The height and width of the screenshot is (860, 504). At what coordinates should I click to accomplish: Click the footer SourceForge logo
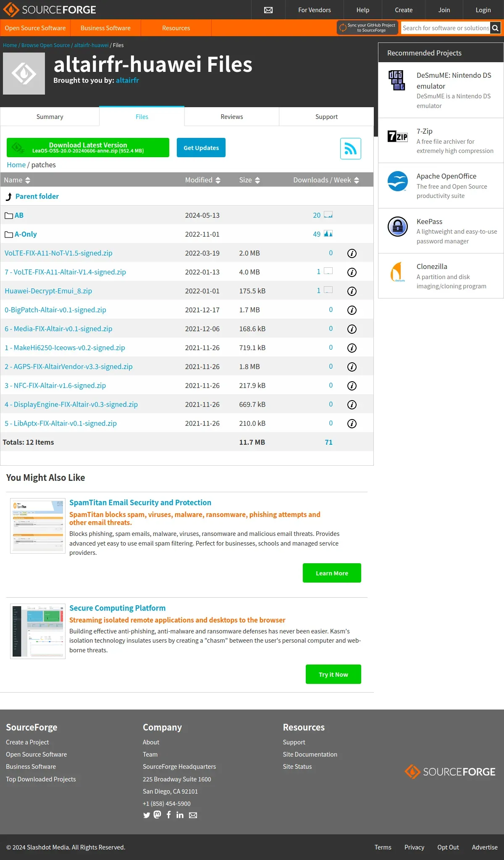[450, 772]
